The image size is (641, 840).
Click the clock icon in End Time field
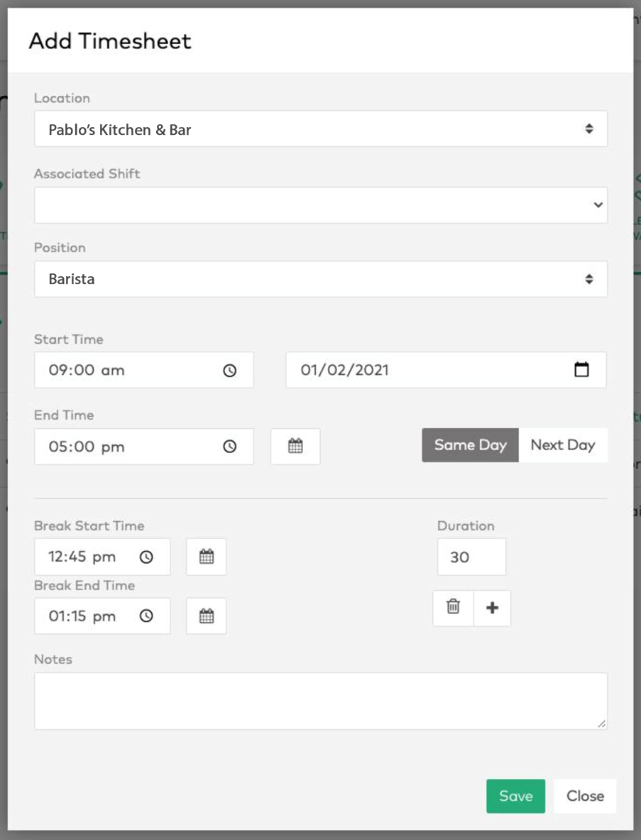coord(230,446)
